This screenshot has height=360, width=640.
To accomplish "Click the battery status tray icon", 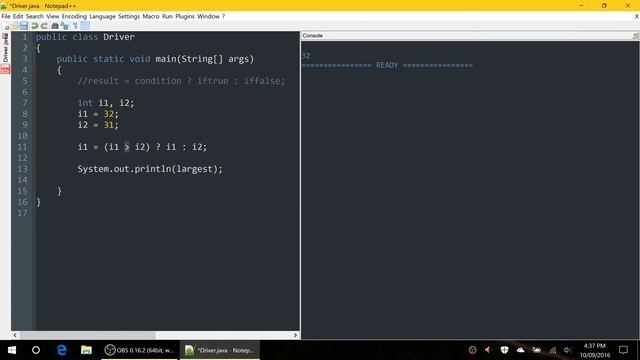I will (536, 350).
